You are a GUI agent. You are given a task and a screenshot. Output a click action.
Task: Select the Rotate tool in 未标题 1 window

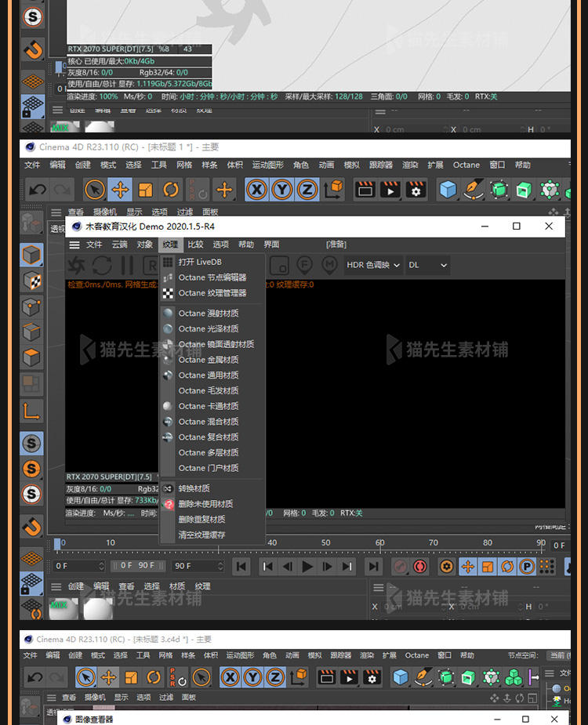(x=171, y=190)
